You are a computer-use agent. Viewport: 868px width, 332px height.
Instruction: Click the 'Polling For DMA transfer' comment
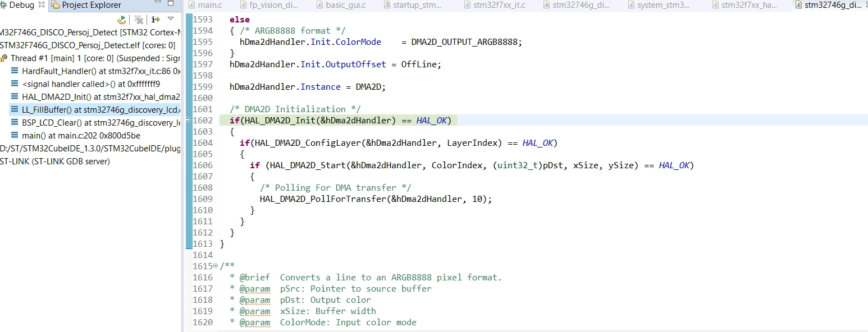(x=336, y=188)
